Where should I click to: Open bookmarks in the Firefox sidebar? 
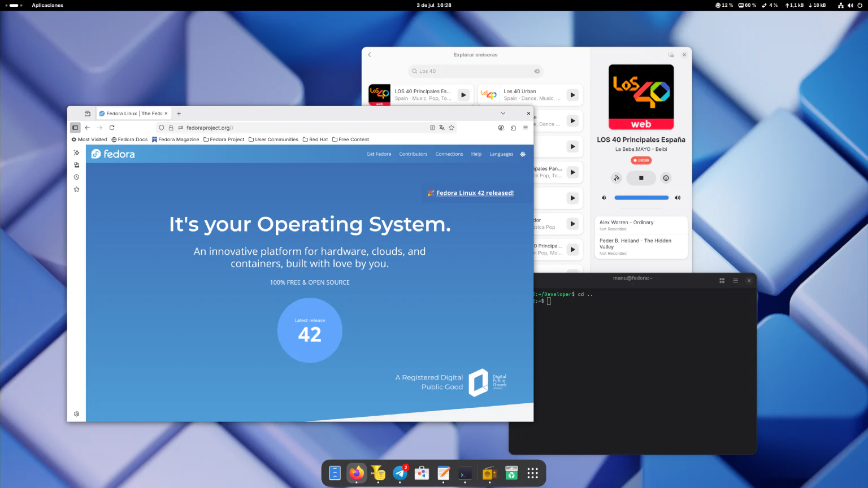tap(76, 189)
